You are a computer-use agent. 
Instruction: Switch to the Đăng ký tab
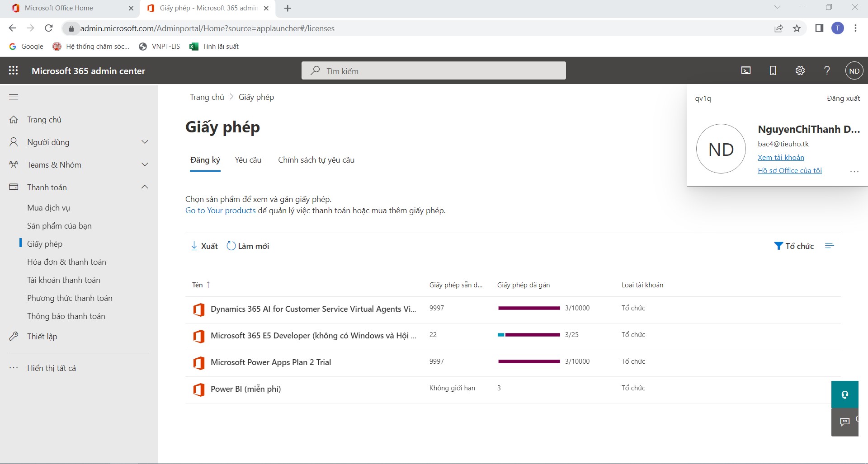(205, 160)
